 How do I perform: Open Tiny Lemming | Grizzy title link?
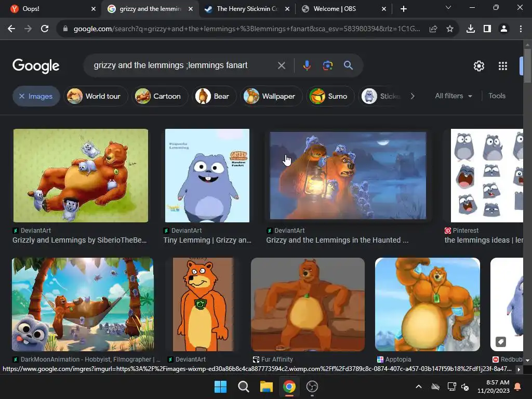click(x=207, y=240)
